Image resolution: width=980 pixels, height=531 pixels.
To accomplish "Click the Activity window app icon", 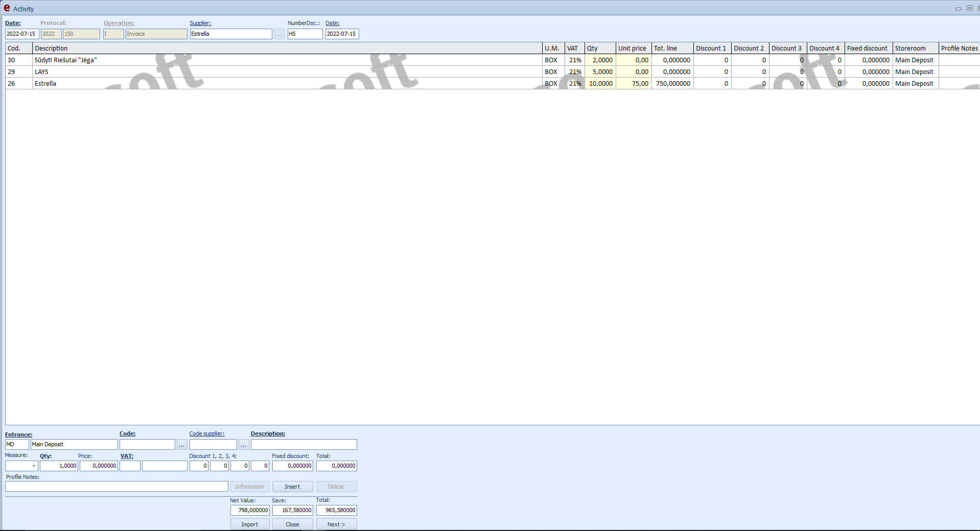I will point(7,8).
